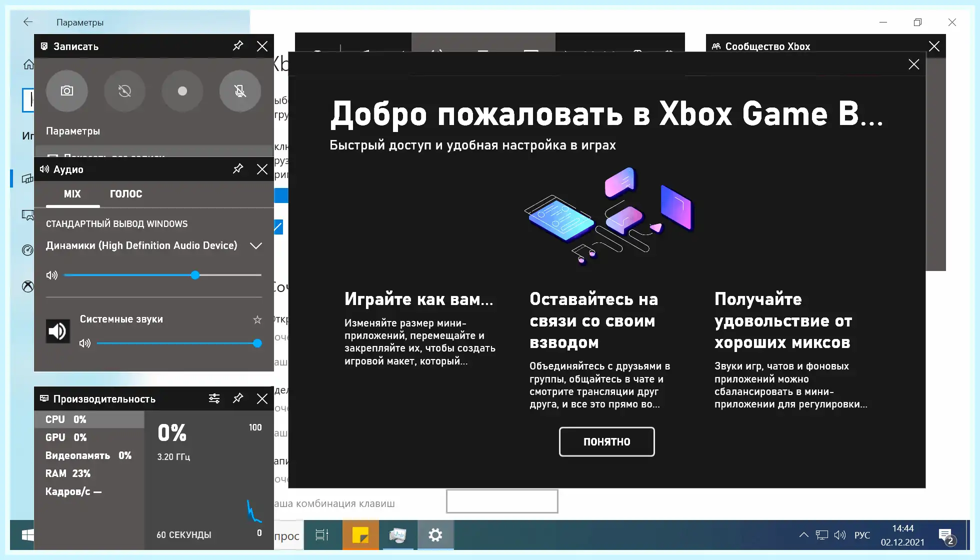Select the GPU performance row
The image size is (980, 560).
pyautogui.click(x=89, y=437)
